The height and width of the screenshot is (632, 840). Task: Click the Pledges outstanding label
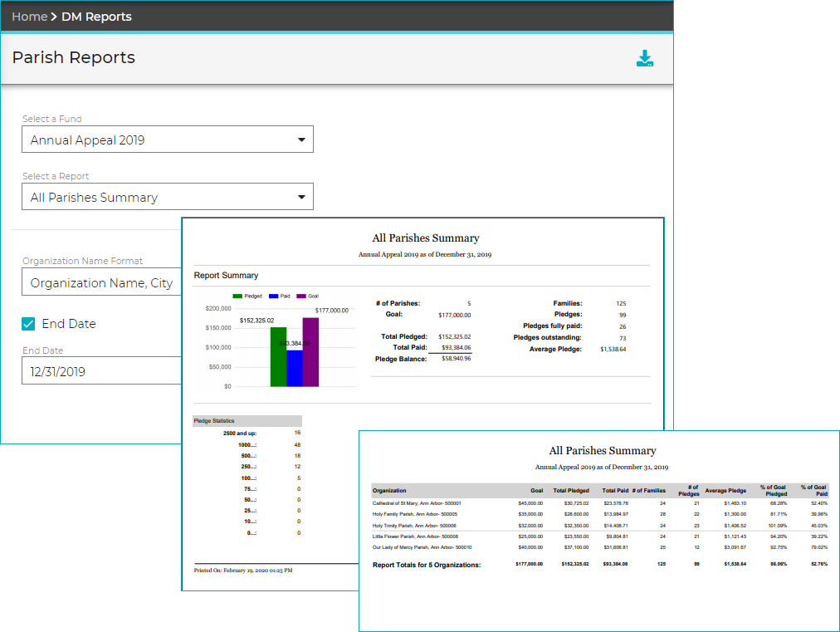[x=547, y=337]
